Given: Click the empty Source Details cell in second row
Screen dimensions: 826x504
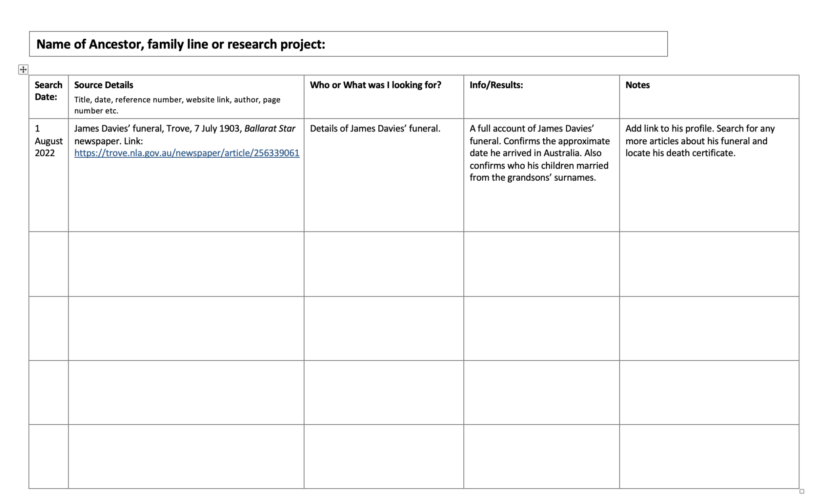Looking at the screenshot, I should [186, 264].
